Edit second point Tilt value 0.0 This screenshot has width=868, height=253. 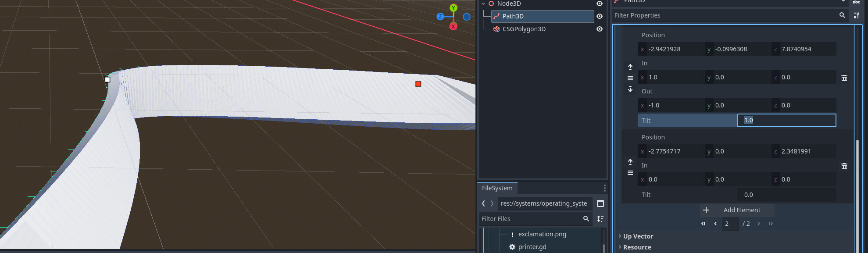pyautogui.click(x=787, y=195)
